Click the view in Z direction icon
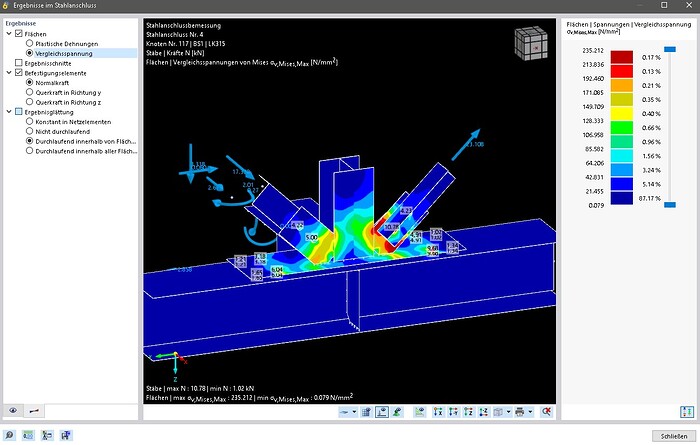The image size is (700, 445). click(469, 412)
